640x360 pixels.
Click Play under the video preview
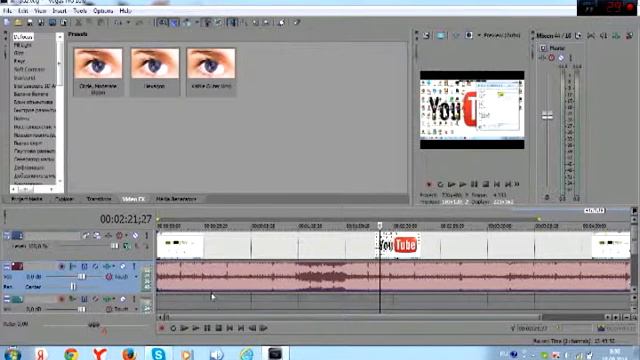point(463,184)
